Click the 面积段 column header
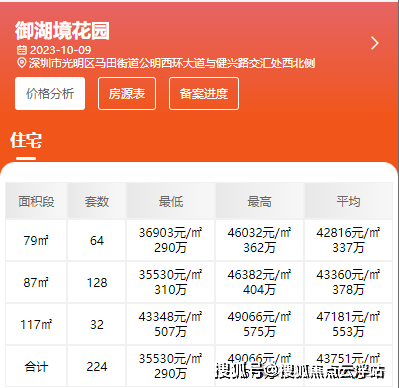Screen dimensions: 399x388 36,201
